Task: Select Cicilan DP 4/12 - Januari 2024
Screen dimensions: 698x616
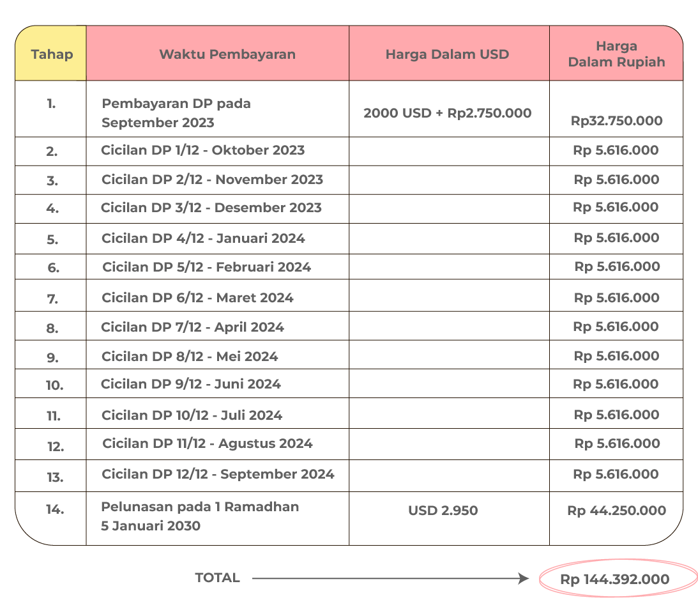Action: click(203, 238)
